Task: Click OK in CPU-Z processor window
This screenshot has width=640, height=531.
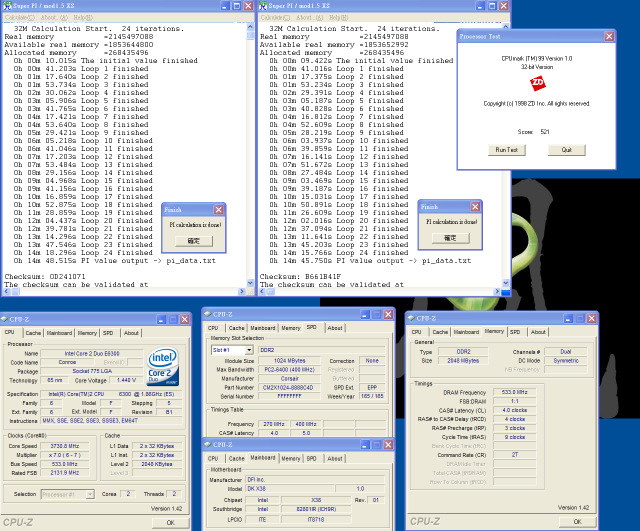Action: tap(171, 522)
